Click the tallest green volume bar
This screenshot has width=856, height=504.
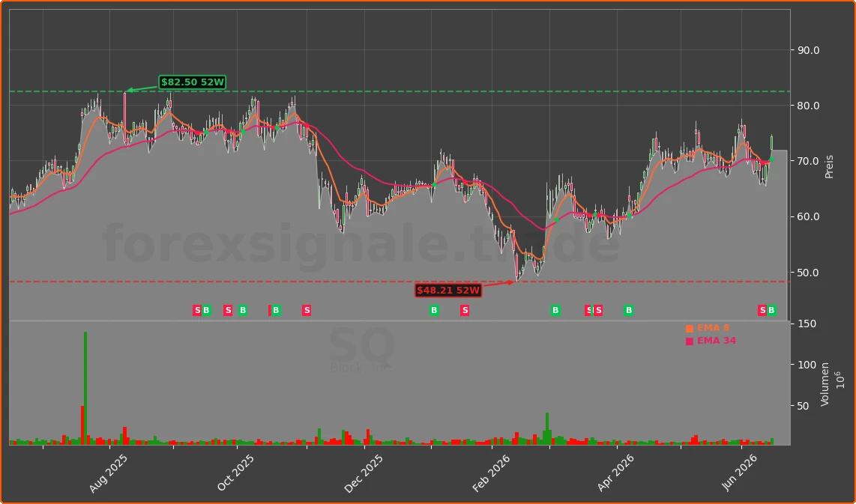click(85, 389)
